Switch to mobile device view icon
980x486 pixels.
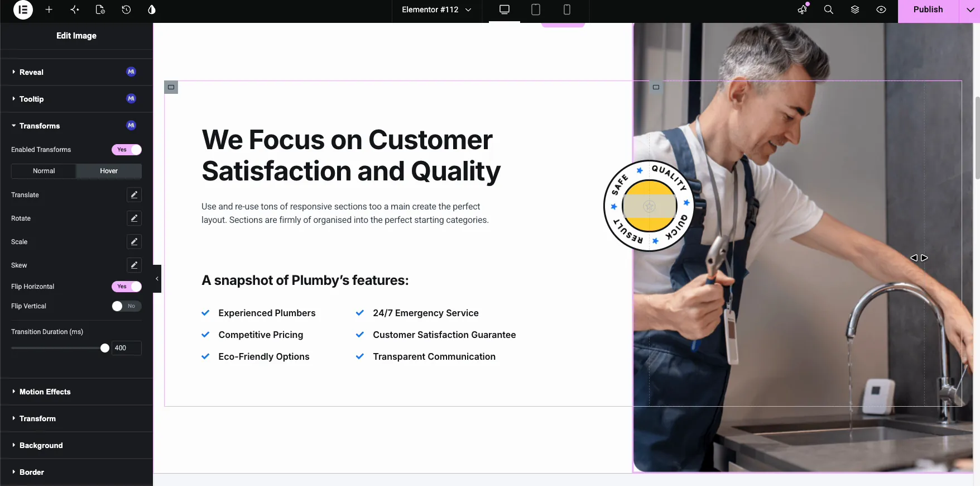pos(567,9)
